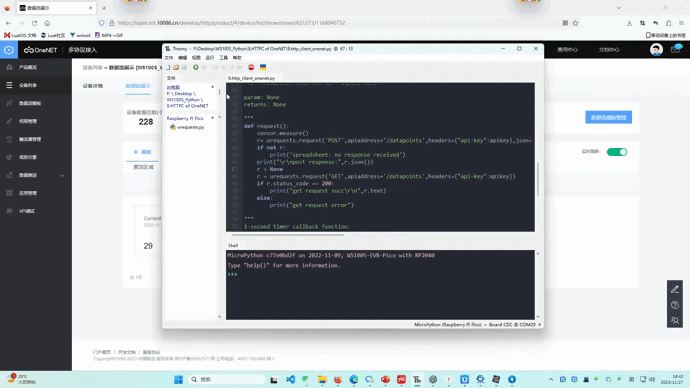Viewport: 690px width, 388px height.
Task: Switch to the 9.http_client_onenet.py editor tab
Action: pos(251,78)
